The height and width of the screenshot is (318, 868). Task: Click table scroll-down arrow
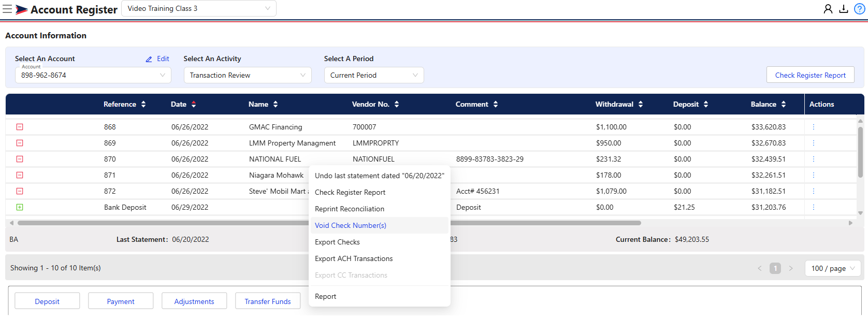coord(861,213)
